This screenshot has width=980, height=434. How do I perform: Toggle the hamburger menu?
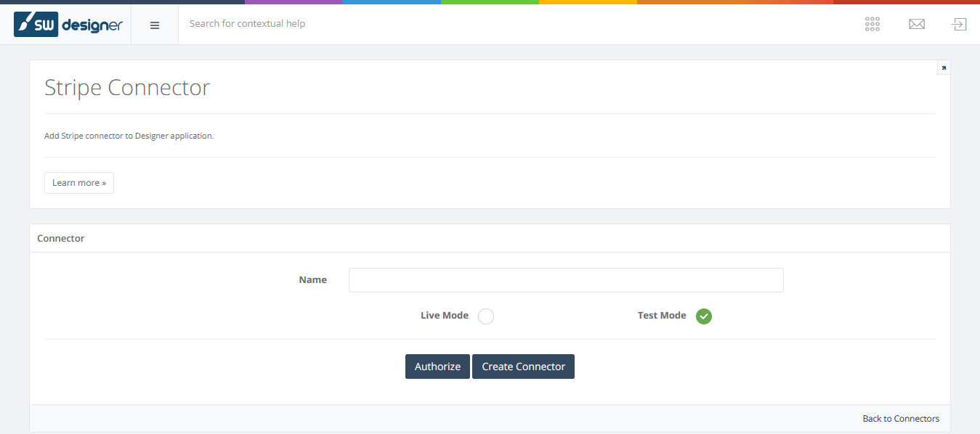[x=155, y=25]
